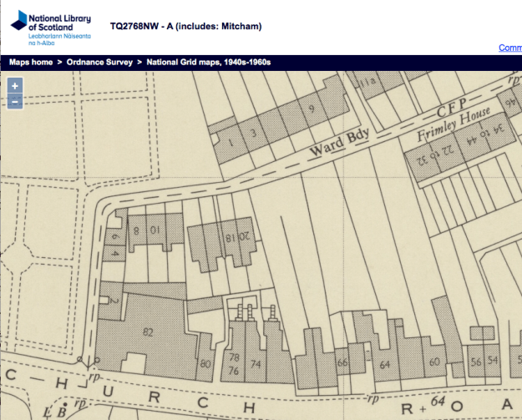Image resolution: width=522 pixels, height=420 pixels.
Task: Select building number 9 on the map
Action: pos(312,109)
